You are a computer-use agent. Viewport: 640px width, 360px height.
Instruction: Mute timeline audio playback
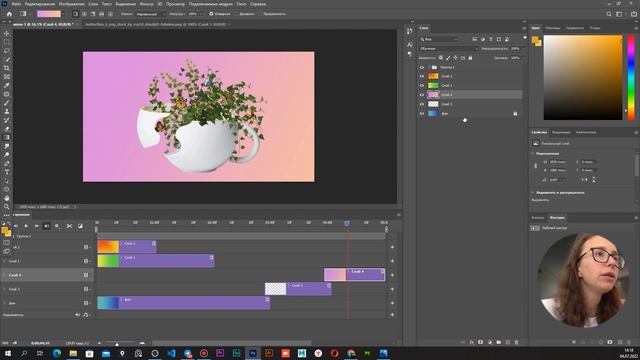47,226
